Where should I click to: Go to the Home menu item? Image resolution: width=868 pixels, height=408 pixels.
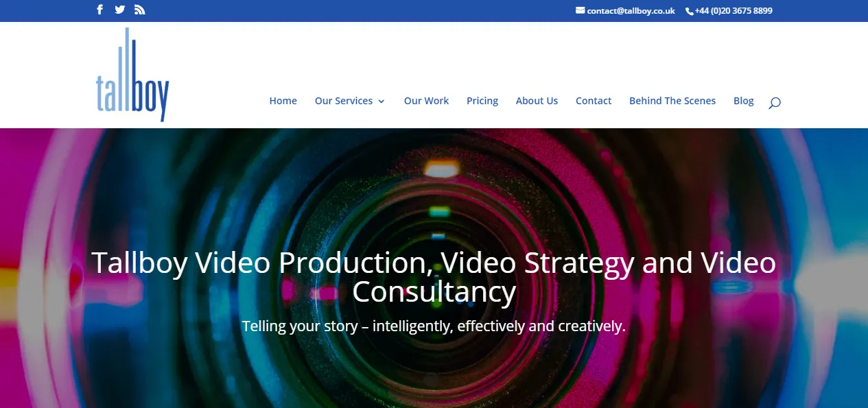[283, 101]
